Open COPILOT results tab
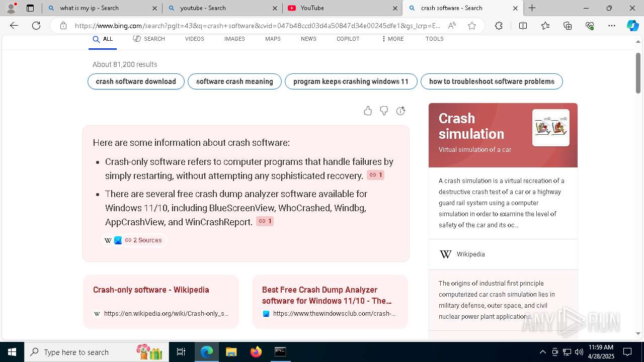This screenshot has height=362, width=644. pyautogui.click(x=348, y=39)
